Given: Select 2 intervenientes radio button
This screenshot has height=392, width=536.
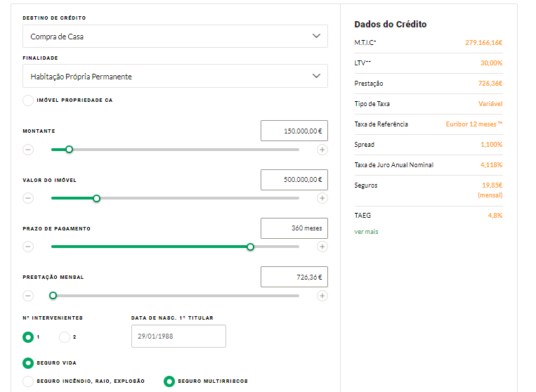Looking at the screenshot, I should click(x=65, y=337).
